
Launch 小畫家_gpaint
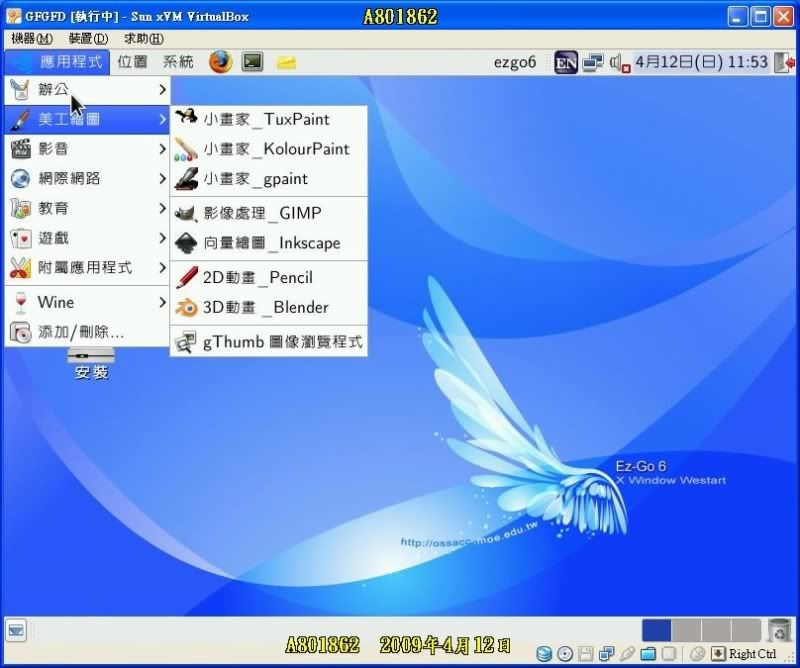(x=269, y=179)
